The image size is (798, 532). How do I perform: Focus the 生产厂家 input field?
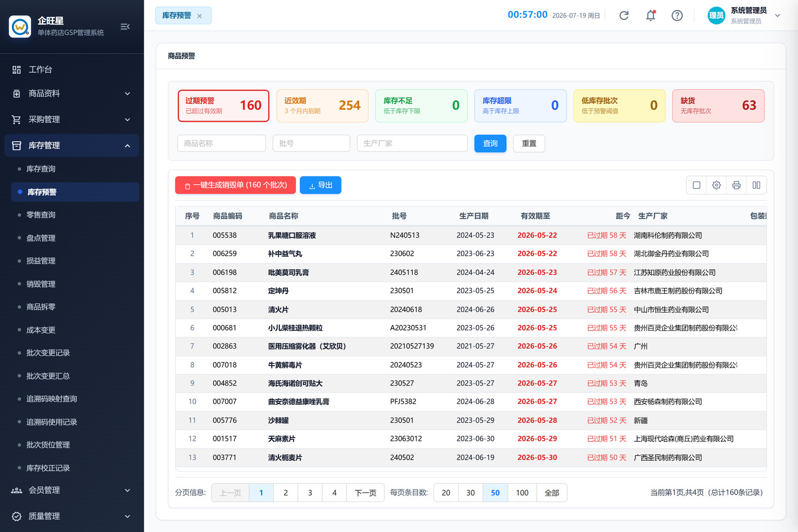click(412, 144)
